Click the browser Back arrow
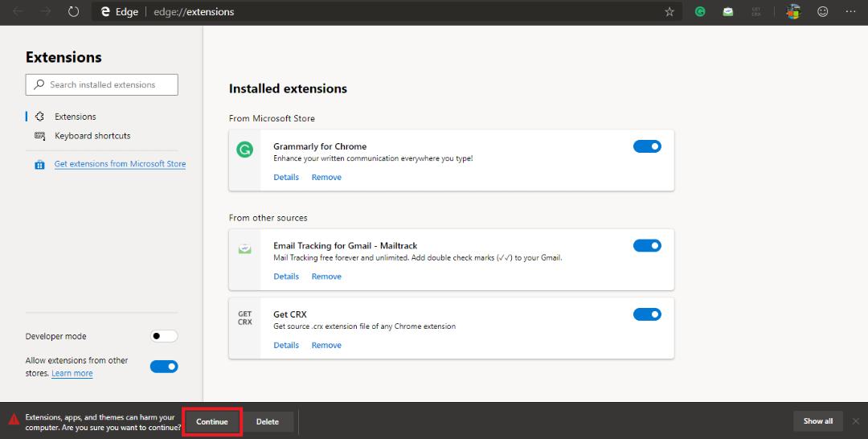The height and width of the screenshot is (439, 868). (18, 11)
